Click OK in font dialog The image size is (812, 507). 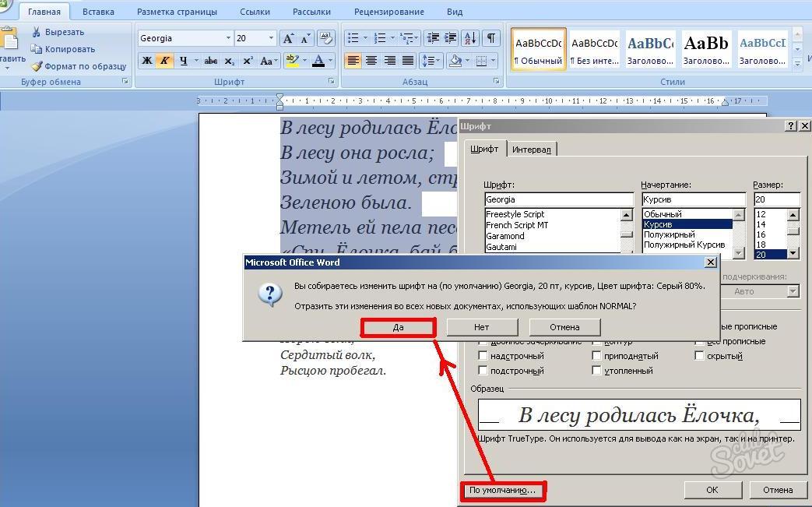click(712, 490)
